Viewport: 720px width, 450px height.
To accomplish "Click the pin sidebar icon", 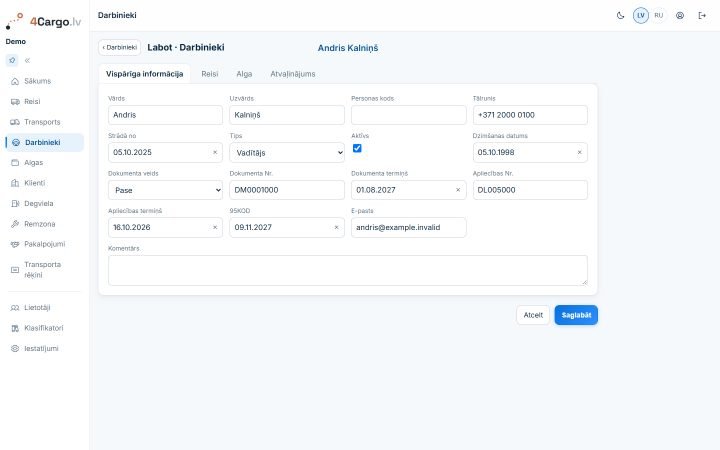I will click(12, 60).
